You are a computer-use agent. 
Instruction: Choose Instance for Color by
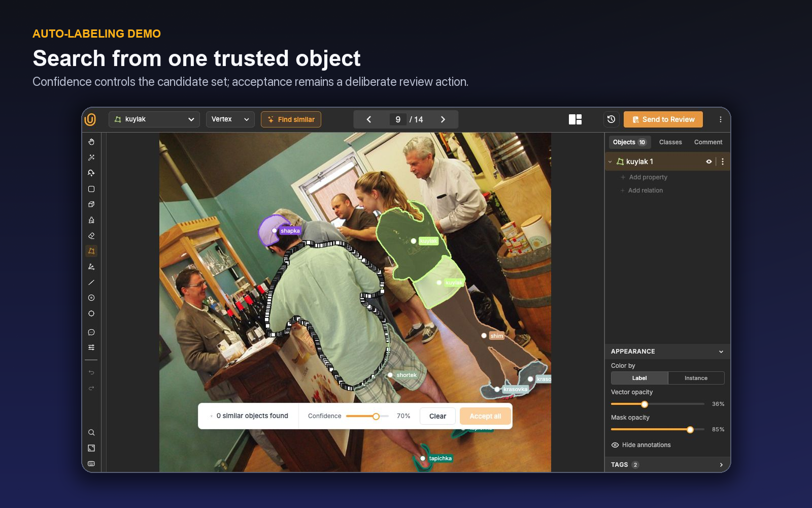coord(696,378)
